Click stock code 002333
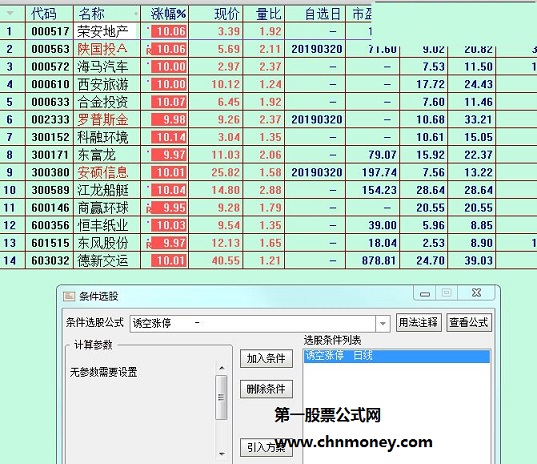The height and width of the screenshot is (464, 537). point(50,120)
